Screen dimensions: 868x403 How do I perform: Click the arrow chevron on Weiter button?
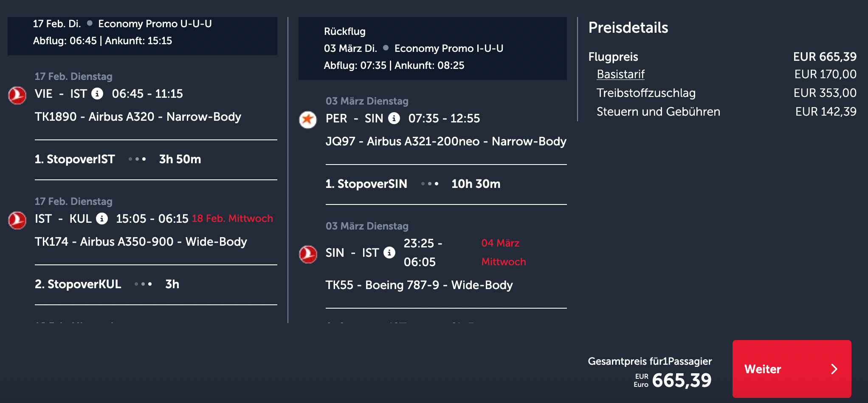pos(834,369)
